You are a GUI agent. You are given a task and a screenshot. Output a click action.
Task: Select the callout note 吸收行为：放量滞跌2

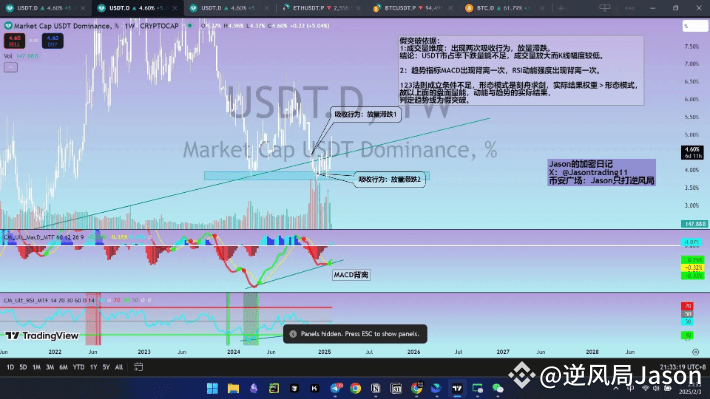pyautogui.click(x=389, y=180)
